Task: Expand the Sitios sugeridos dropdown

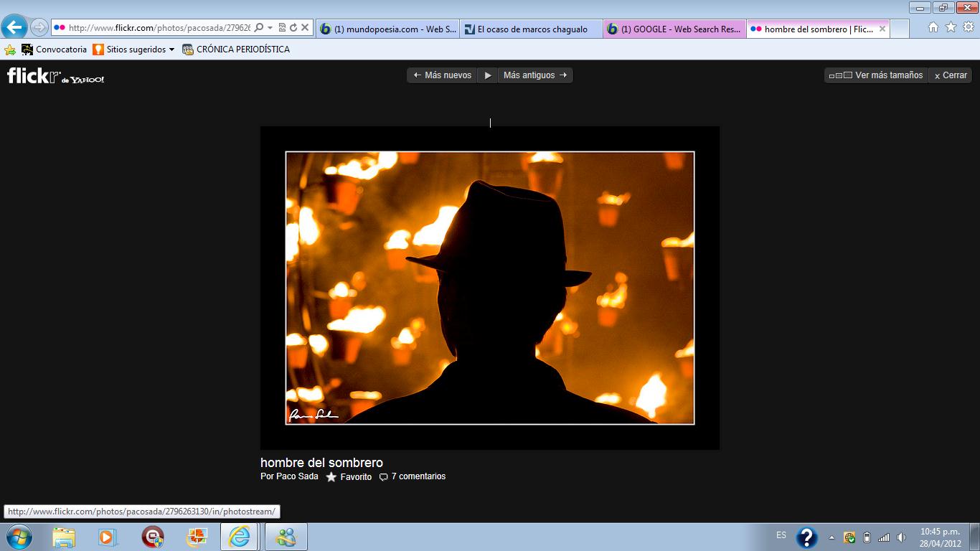Action: (x=171, y=50)
